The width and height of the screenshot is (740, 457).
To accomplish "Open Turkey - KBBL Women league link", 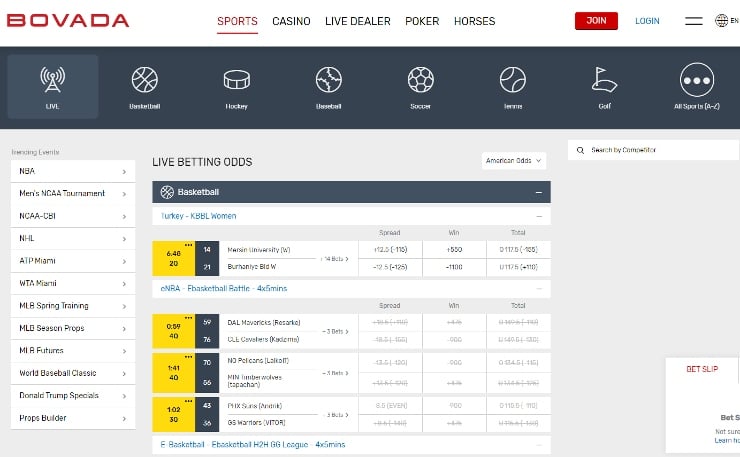I will [x=198, y=216].
